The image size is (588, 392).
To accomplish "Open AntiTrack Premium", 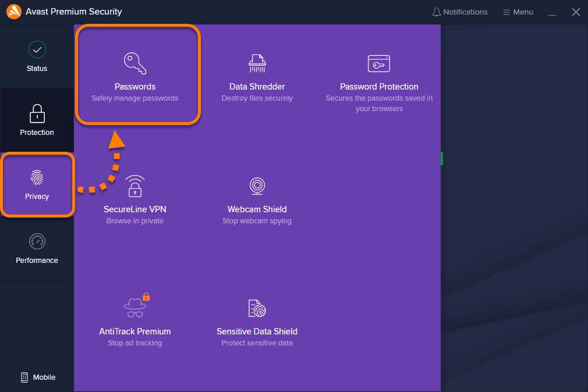I will [x=134, y=319].
